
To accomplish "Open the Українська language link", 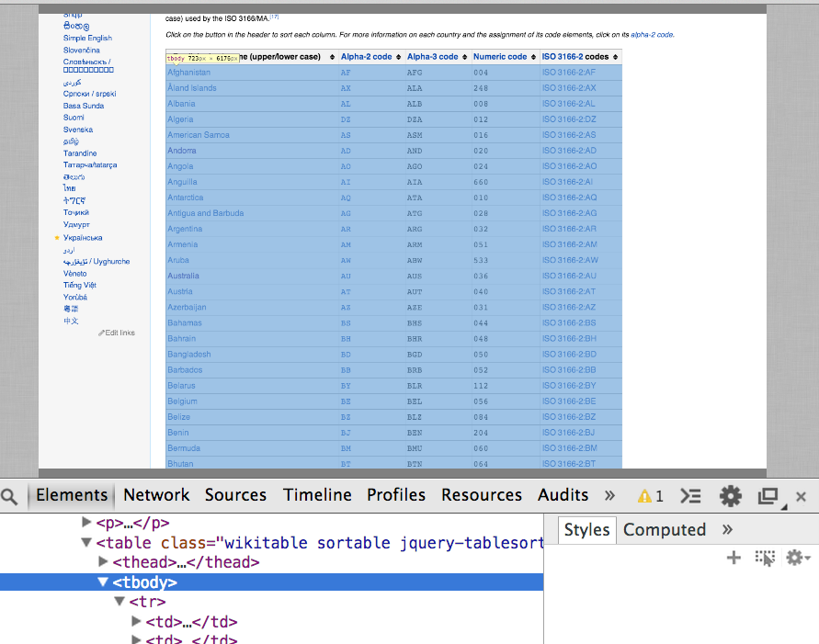I will click(x=83, y=237).
